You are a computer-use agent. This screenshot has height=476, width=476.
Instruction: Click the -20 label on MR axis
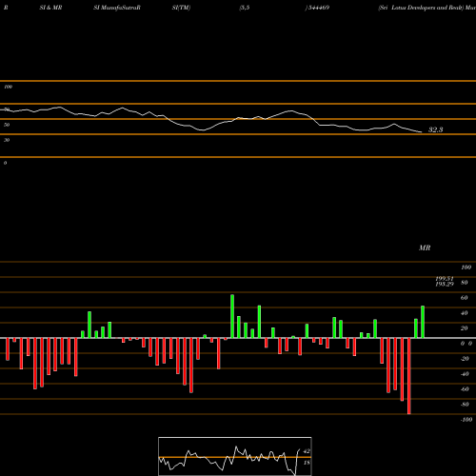(465, 359)
